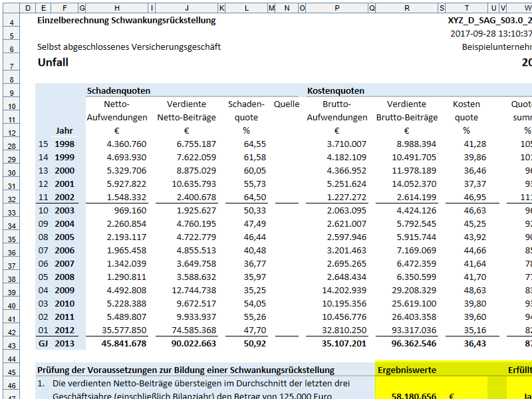Select the year cell '2013'

(65, 344)
